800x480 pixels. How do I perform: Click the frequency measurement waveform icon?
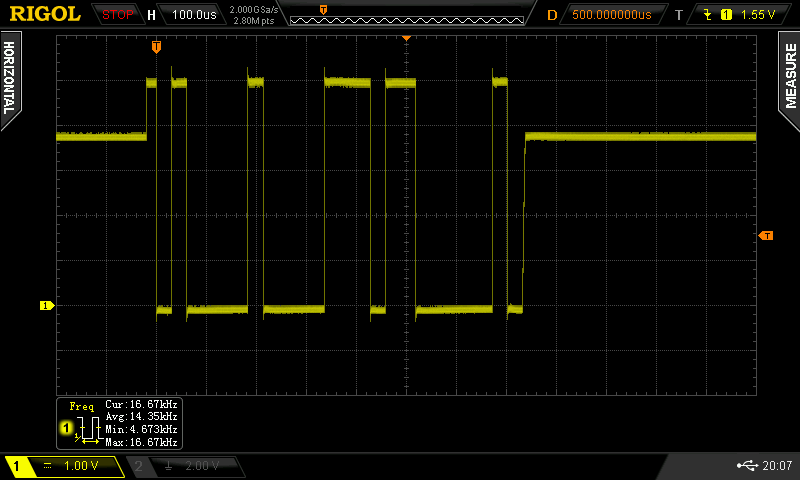pyautogui.click(x=88, y=430)
